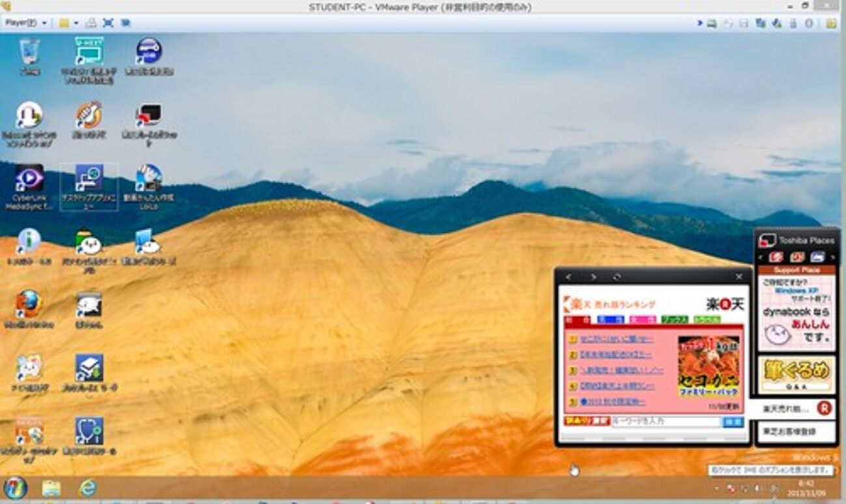
Task: Open the blue books download-icon shortcut
Action: click(89, 374)
